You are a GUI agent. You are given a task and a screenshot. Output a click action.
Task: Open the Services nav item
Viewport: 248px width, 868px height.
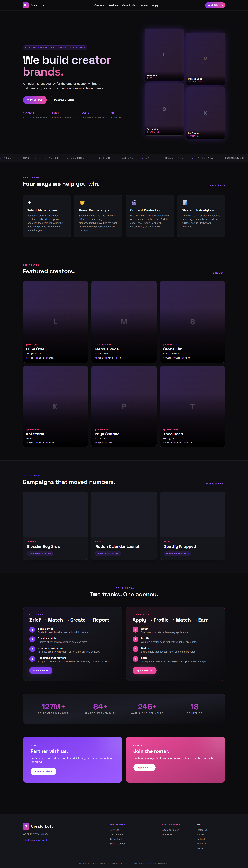pos(113,5)
